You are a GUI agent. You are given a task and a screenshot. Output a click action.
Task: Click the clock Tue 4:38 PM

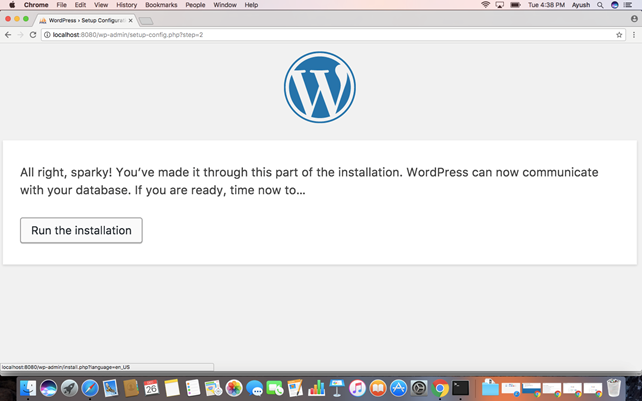546,5
